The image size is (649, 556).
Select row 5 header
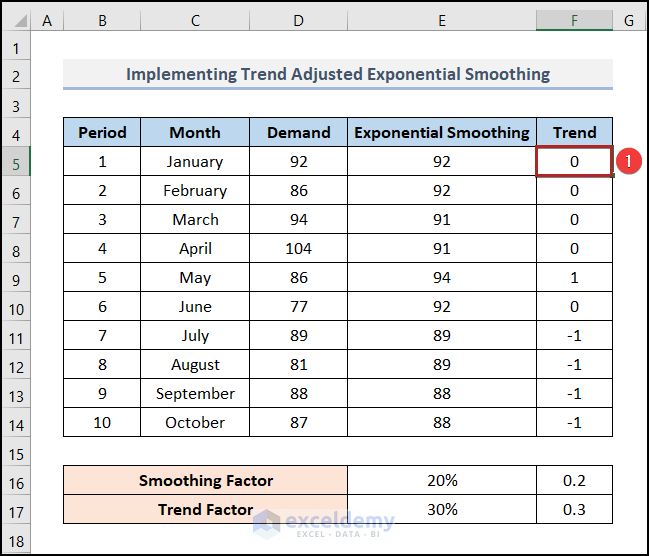point(16,161)
